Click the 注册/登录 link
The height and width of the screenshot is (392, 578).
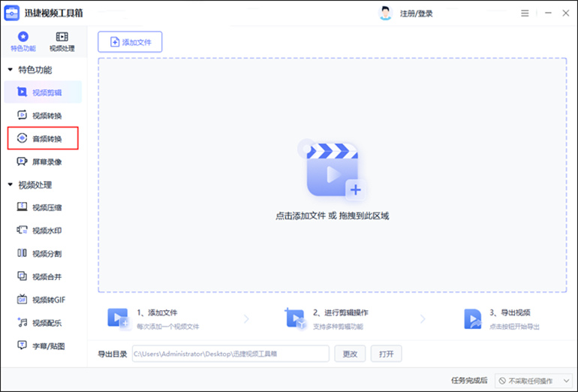click(x=416, y=14)
